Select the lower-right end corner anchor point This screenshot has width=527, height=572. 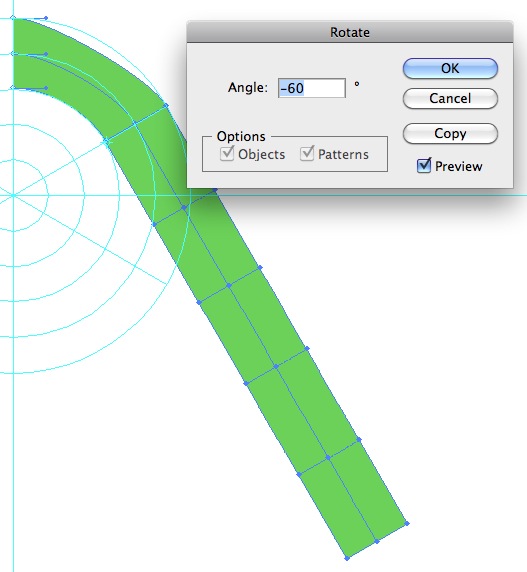click(x=407, y=523)
